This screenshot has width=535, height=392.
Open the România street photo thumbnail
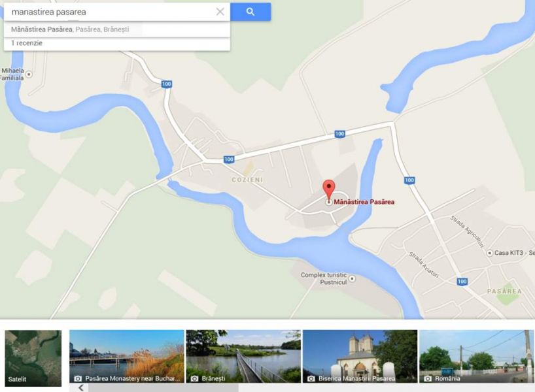coord(476,356)
